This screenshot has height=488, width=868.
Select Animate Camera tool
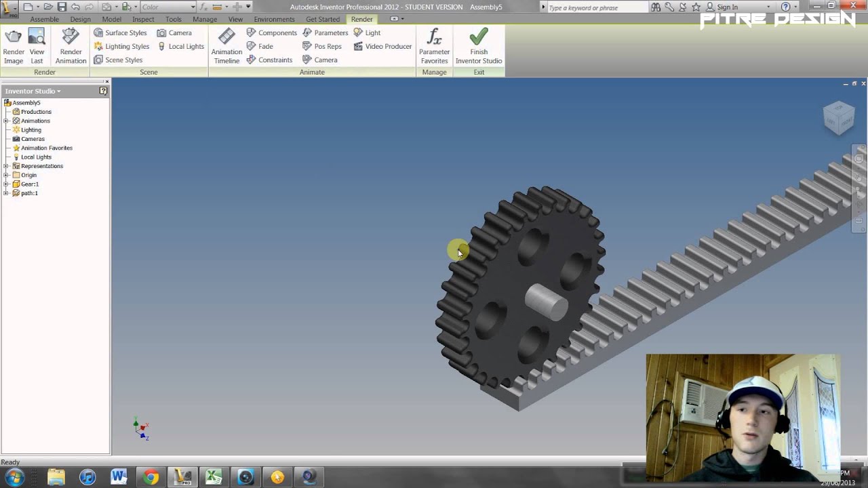point(320,60)
